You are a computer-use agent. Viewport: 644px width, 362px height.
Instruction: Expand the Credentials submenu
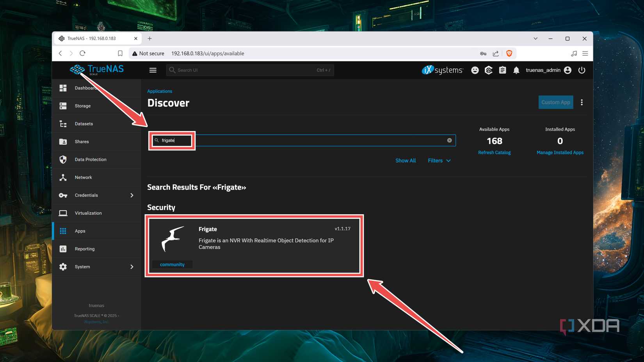[132, 195]
